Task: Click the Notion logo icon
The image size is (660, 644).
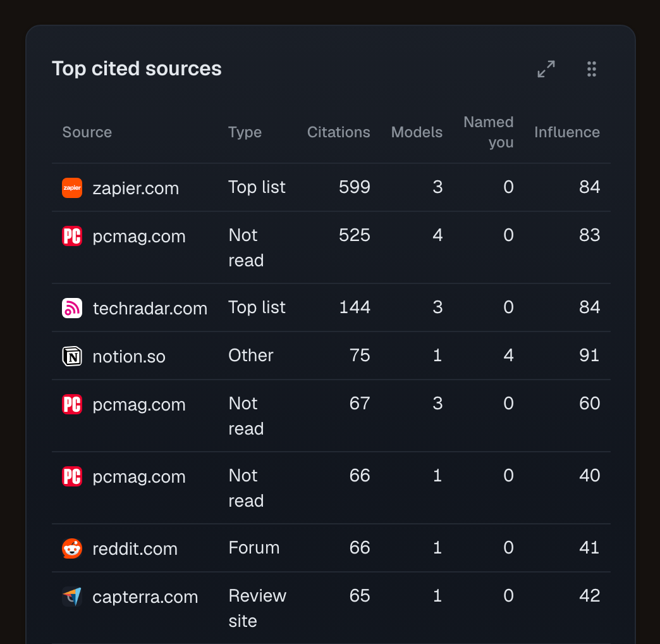Action: point(72,356)
